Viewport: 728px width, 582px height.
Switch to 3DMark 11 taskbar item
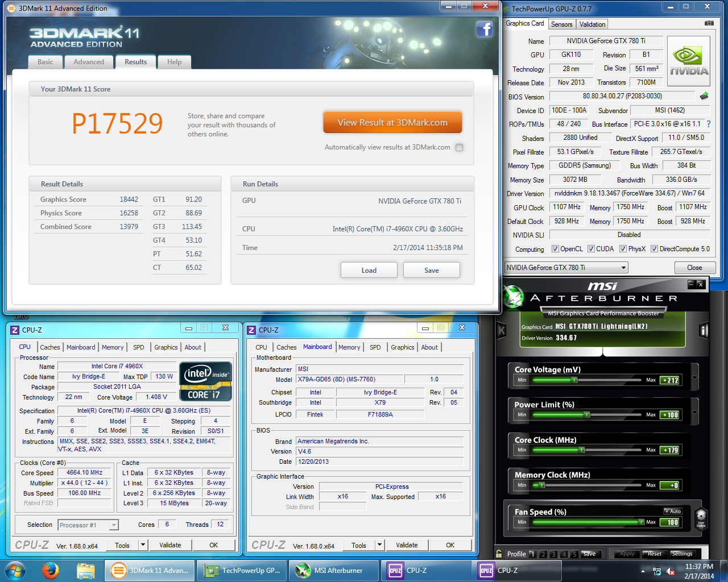point(150,571)
